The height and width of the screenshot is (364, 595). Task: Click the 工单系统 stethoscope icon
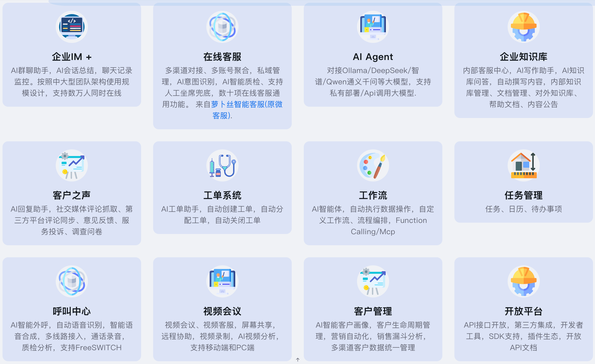click(x=222, y=165)
